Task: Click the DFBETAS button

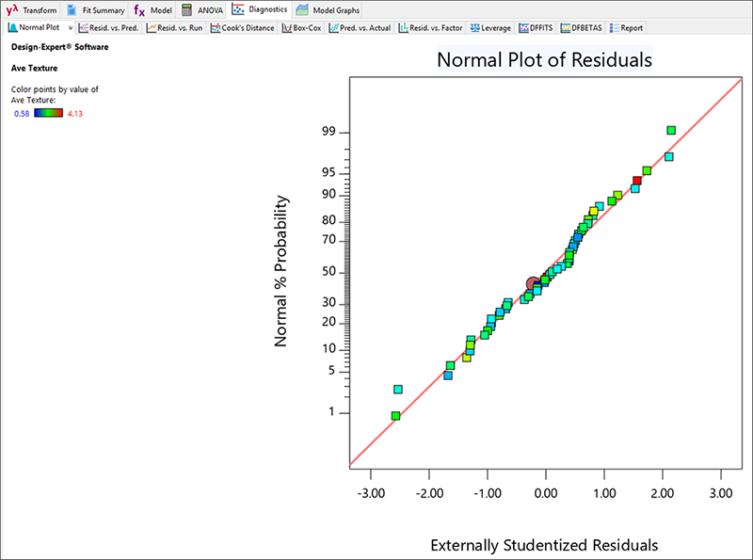Action: [x=583, y=28]
